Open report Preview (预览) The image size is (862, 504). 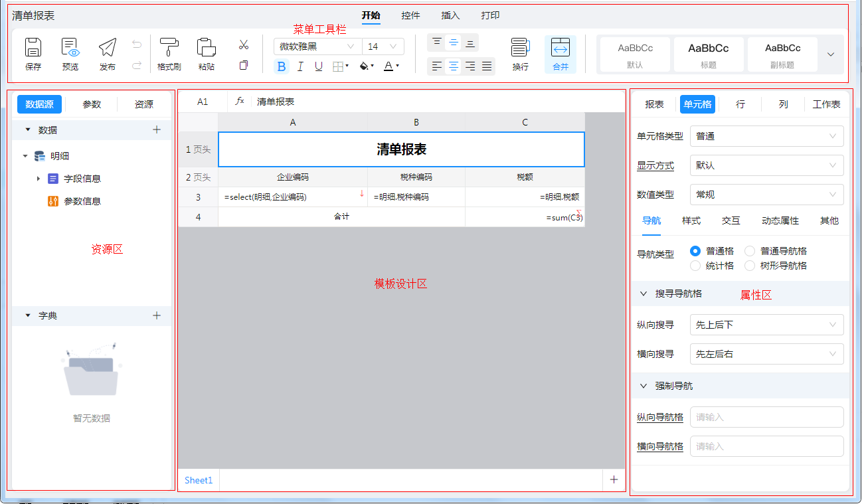point(70,48)
